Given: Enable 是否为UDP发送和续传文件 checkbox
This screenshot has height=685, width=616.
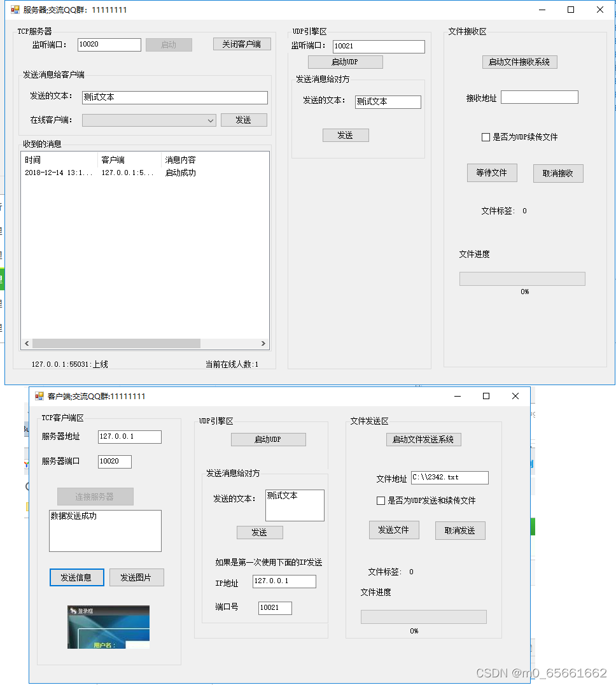Looking at the screenshot, I should (x=381, y=500).
